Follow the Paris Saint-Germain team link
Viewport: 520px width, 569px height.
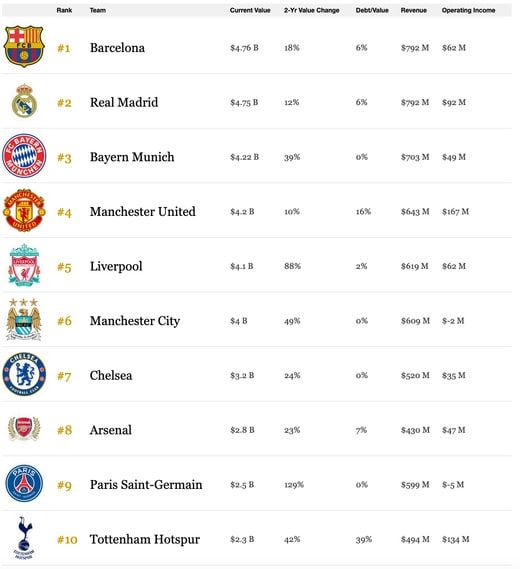pos(146,484)
